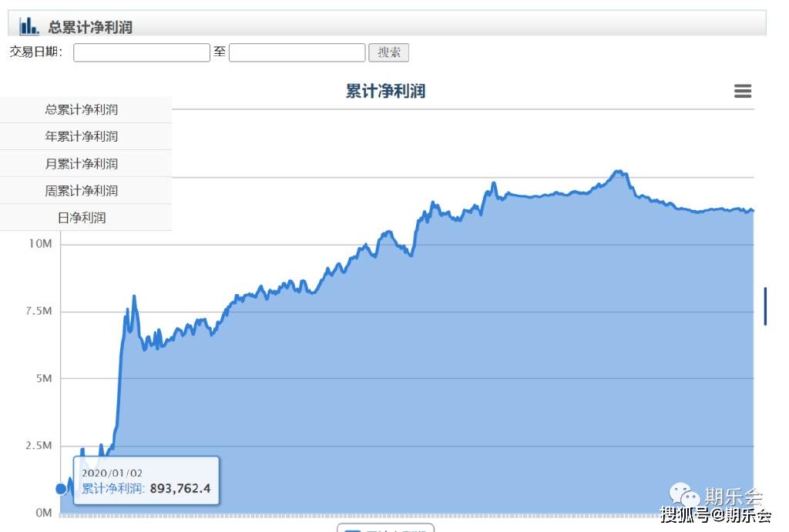This screenshot has height=532, width=789.
Task: Select 年累计净利润 menu item
Action: pyautogui.click(x=82, y=136)
